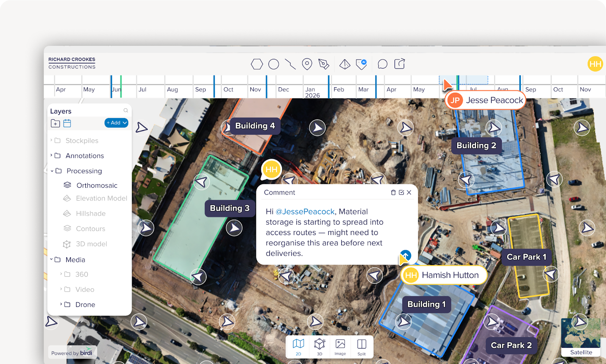Select the pyramid volume tool
The width and height of the screenshot is (606, 364).
tap(345, 64)
